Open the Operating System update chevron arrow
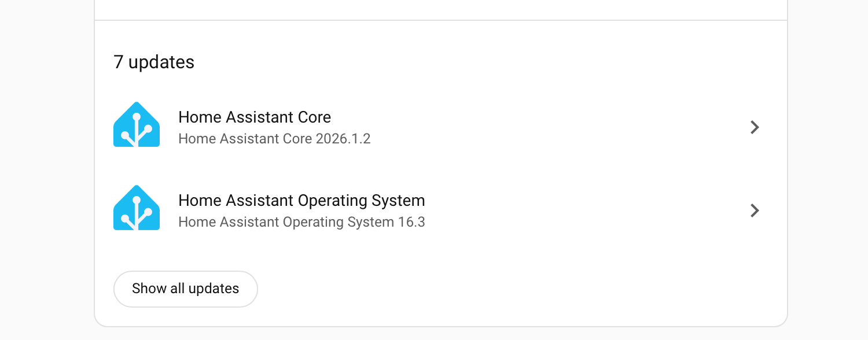The height and width of the screenshot is (340, 868). [754, 210]
